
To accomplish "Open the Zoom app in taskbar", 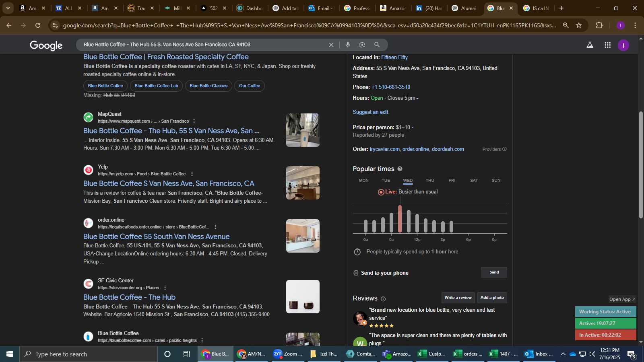I will (287, 354).
